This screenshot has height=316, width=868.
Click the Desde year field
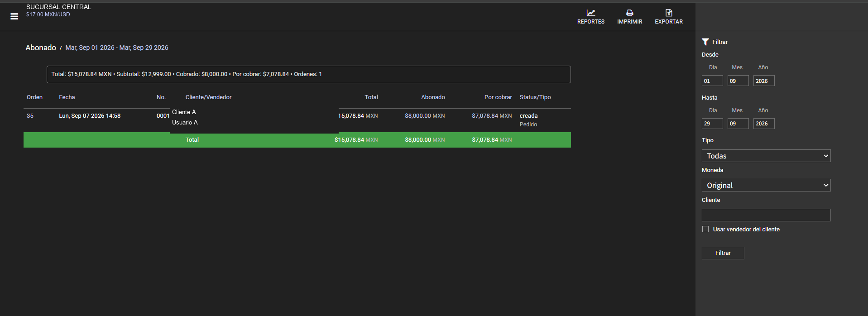[764, 81]
